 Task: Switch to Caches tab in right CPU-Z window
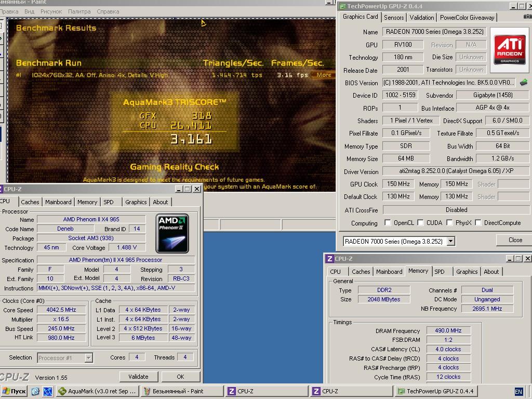click(x=361, y=271)
